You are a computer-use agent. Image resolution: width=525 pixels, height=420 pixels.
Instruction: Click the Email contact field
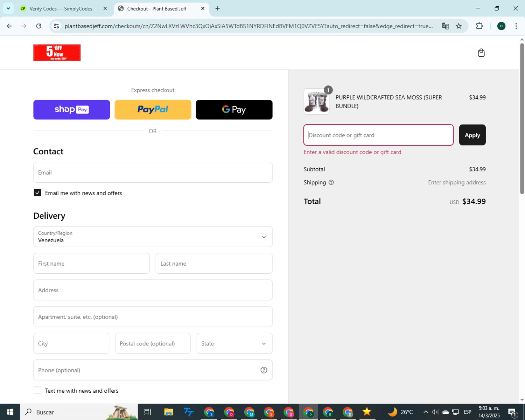coord(153,172)
